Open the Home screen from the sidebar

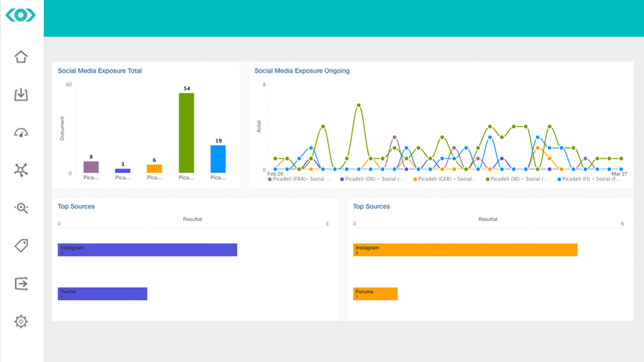[21, 57]
